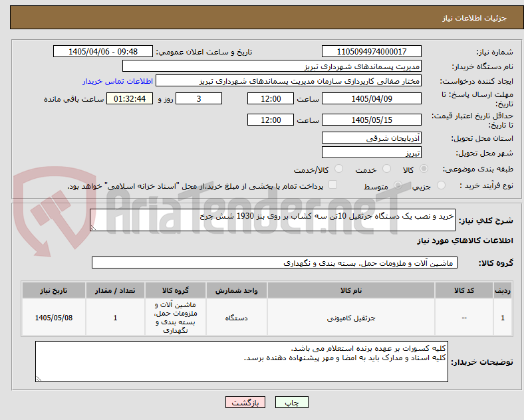The width and height of the screenshot is (524, 420).
Task: Click the نام کالا column header
Action: (x=351, y=290)
